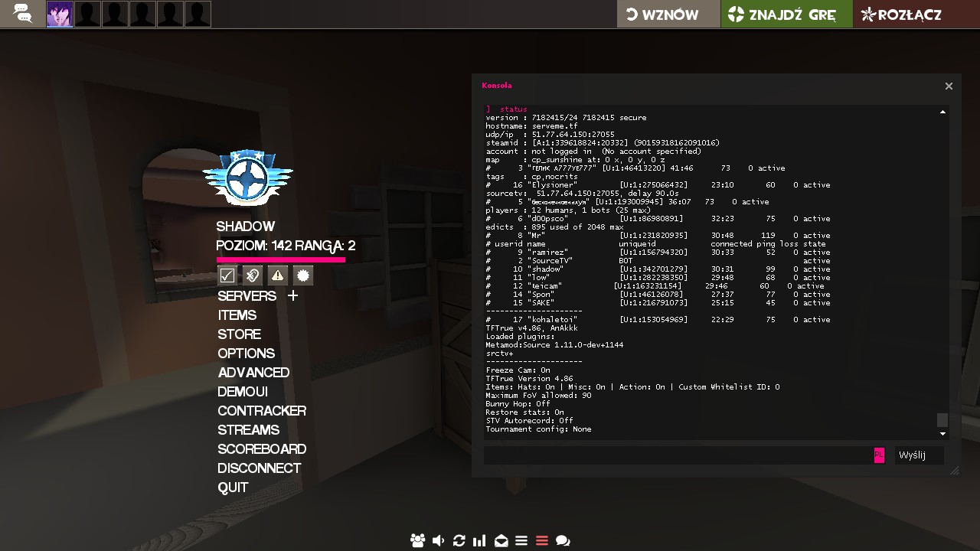Click the open envelope icon
Viewport: 980px width, 551px height.
click(501, 540)
